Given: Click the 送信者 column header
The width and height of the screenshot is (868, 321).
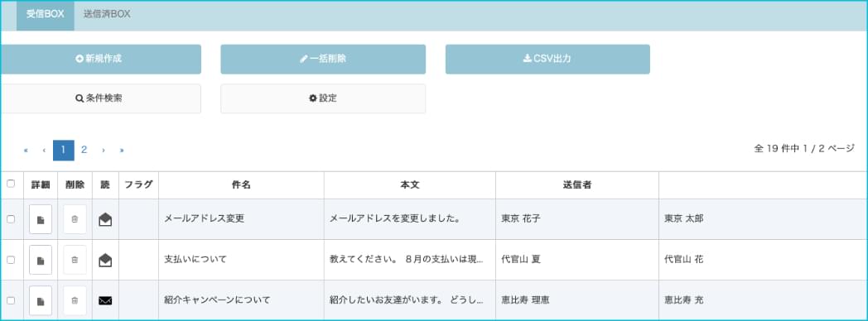Looking at the screenshot, I should 576,185.
